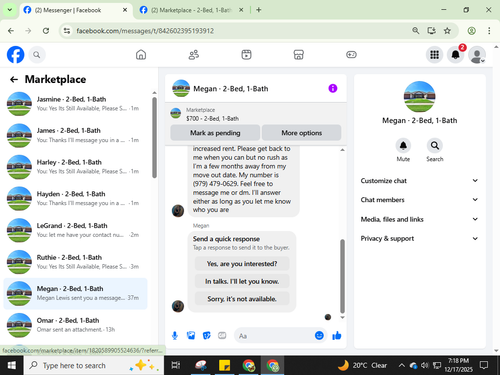Open the $700 2-Bed, 1-Bath listing banner
This screenshot has height=375, width=500.
(256, 114)
